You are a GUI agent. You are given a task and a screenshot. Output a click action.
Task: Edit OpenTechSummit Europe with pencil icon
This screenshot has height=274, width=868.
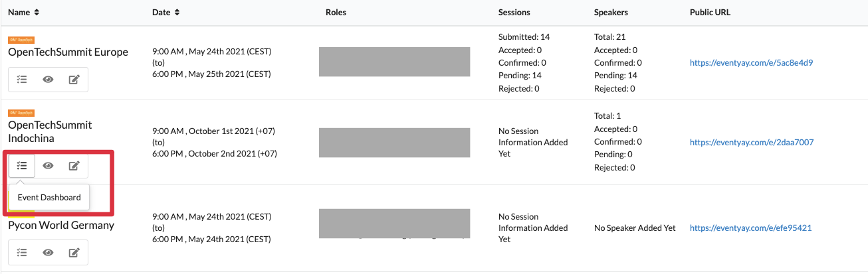[x=74, y=80]
